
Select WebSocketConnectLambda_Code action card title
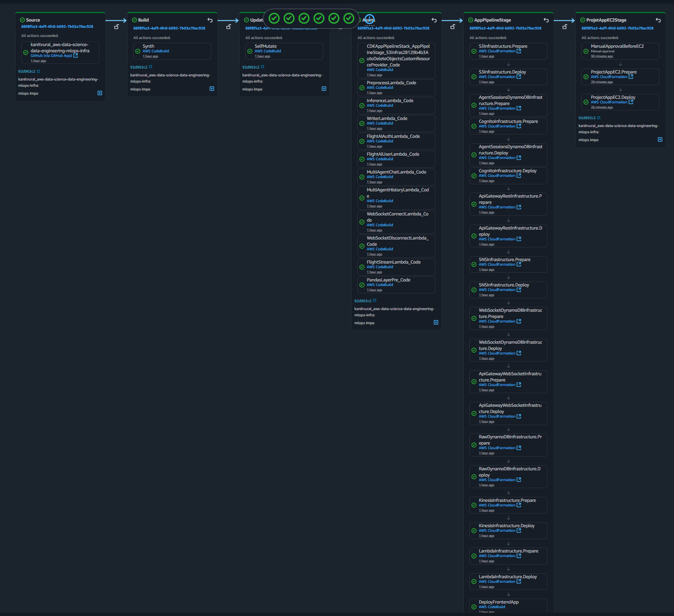(x=398, y=217)
